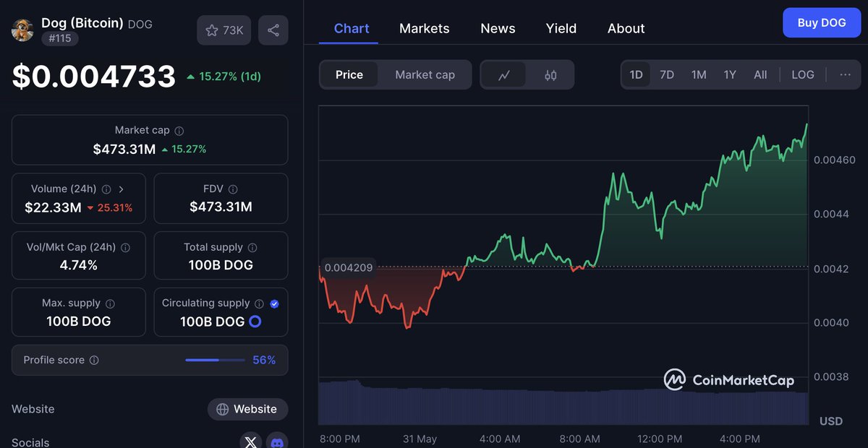Image resolution: width=868 pixels, height=448 pixels.
Task: Click the 56% profile score value
Action: pos(264,360)
